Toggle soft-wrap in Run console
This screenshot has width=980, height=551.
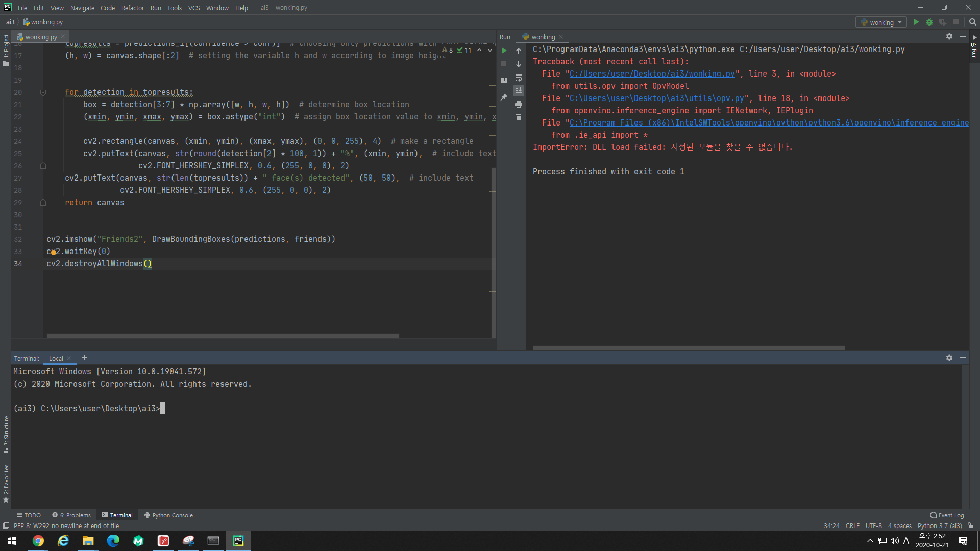tap(519, 78)
